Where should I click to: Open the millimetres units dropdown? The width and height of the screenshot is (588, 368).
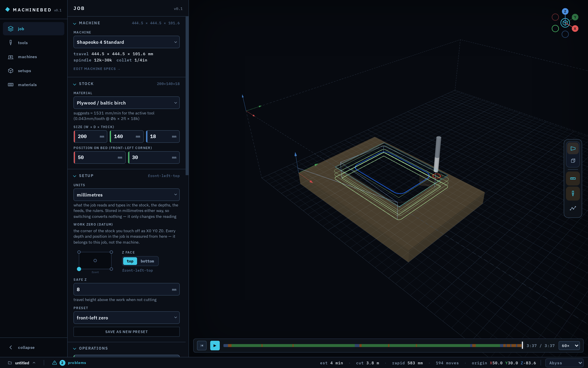pos(127,195)
